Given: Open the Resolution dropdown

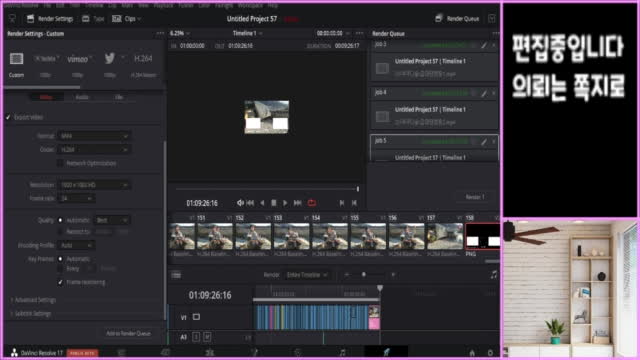Looking at the screenshot, I should (x=94, y=185).
